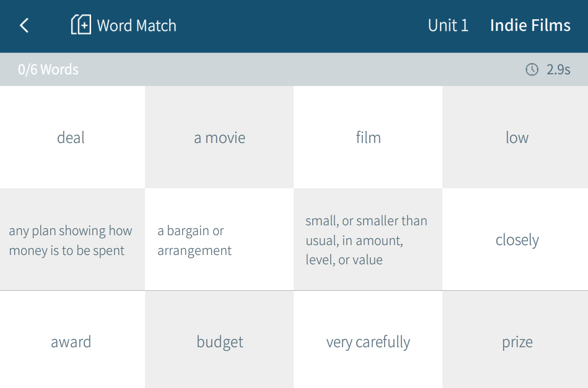Select the "closely" word card

(517, 240)
